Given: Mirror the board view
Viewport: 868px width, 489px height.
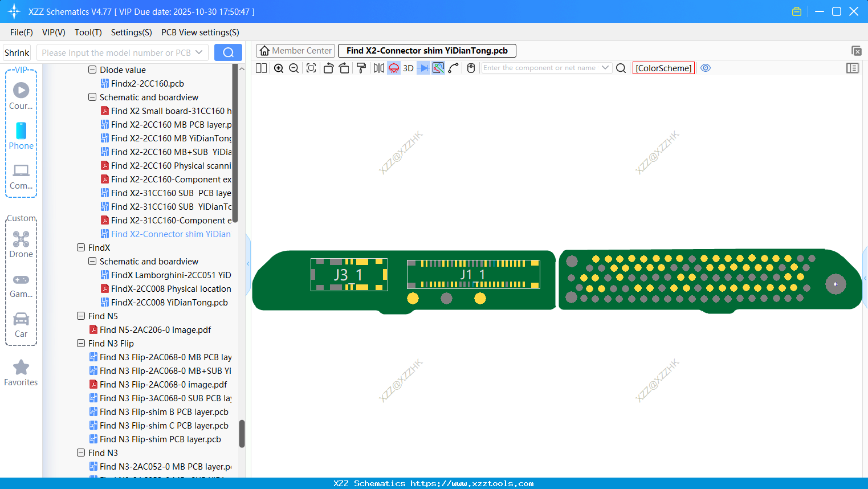Looking at the screenshot, I should (x=378, y=68).
